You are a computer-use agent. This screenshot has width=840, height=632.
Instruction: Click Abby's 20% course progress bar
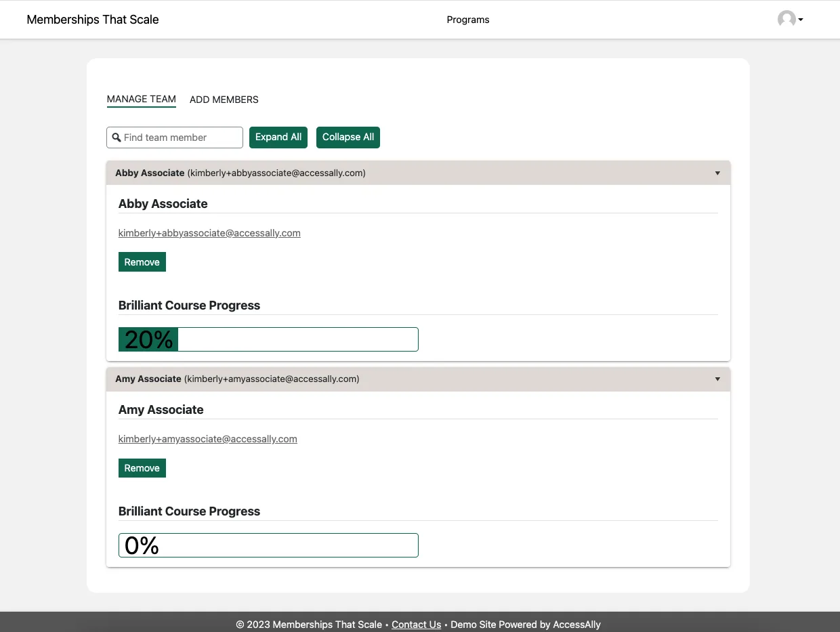(x=268, y=339)
